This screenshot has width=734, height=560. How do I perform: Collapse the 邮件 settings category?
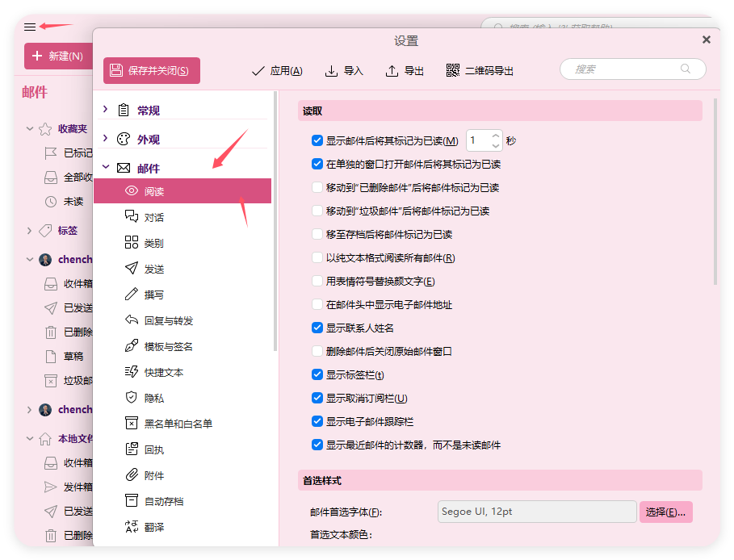[x=106, y=167]
